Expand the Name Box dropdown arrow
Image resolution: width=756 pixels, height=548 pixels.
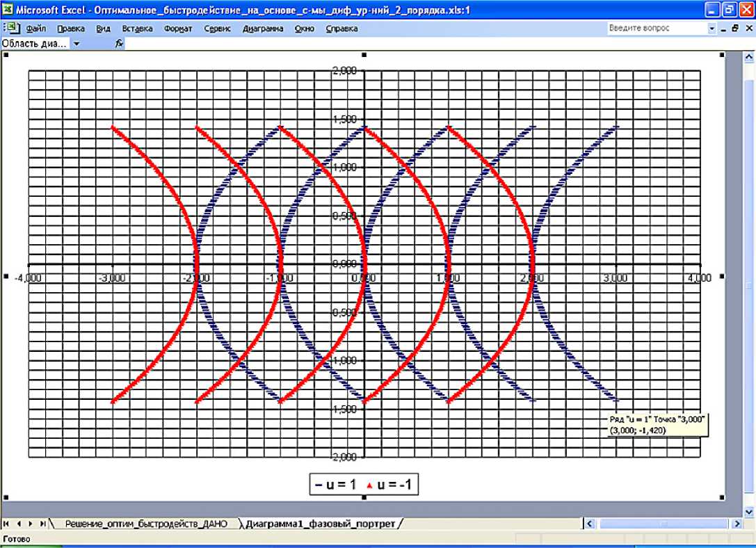[77, 44]
